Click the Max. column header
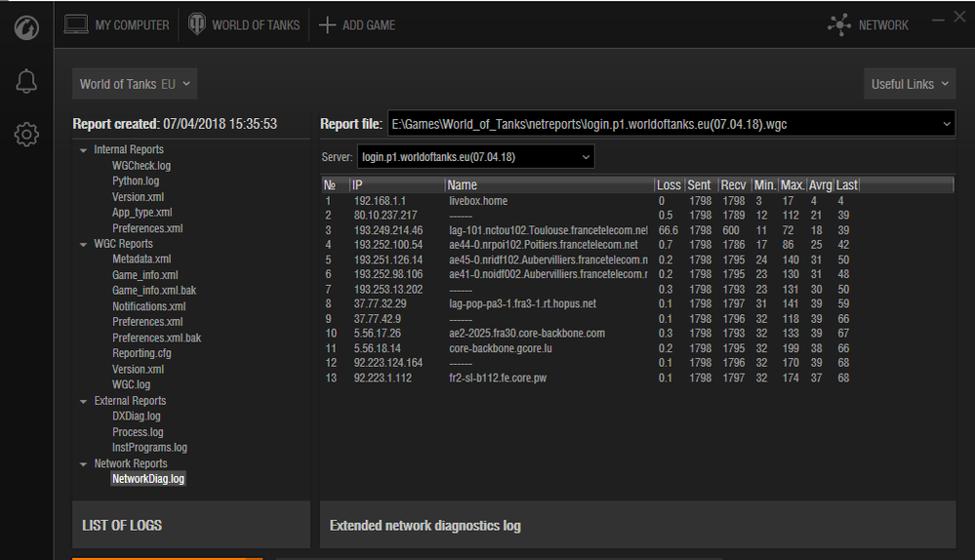The width and height of the screenshot is (975, 560). pyautogui.click(x=792, y=184)
